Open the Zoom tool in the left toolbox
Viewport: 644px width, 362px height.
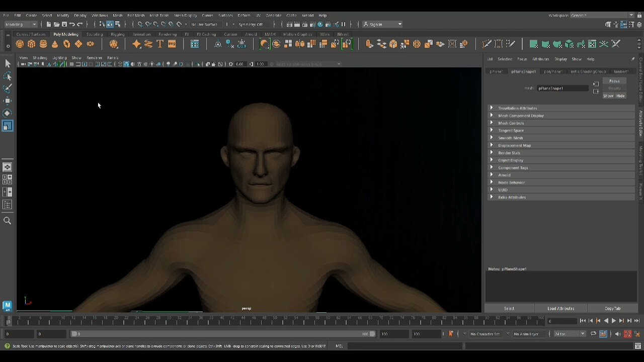[x=8, y=220]
